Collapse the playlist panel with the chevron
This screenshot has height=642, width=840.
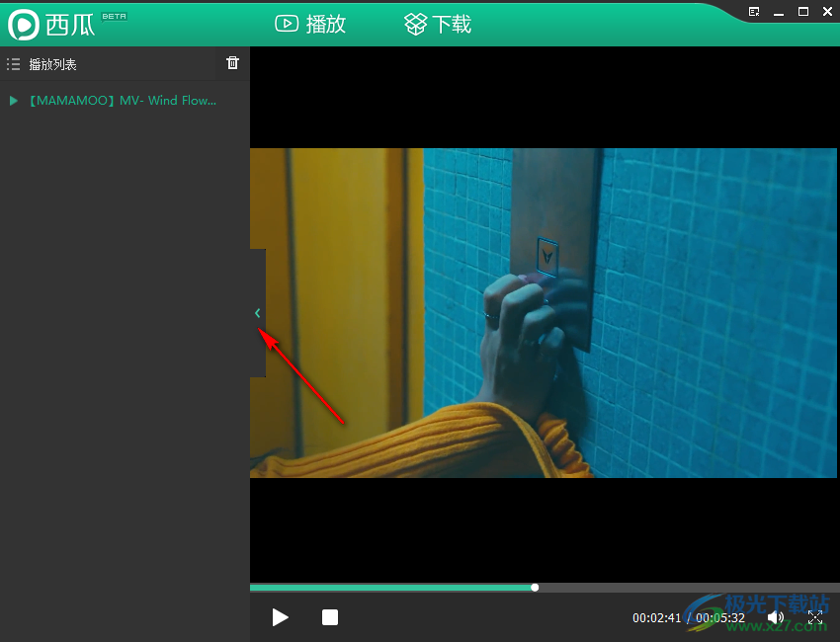(x=258, y=313)
